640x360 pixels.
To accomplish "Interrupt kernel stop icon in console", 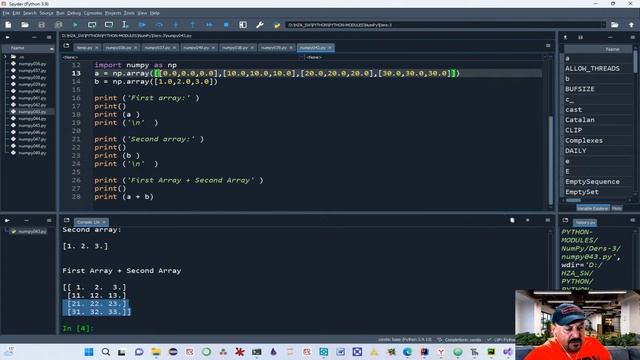I will [527, 220].
